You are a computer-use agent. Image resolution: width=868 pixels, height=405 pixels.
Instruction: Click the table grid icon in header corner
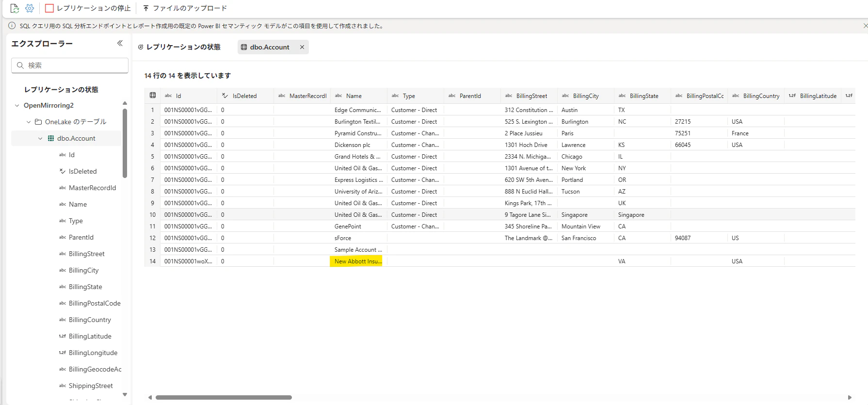153,96
